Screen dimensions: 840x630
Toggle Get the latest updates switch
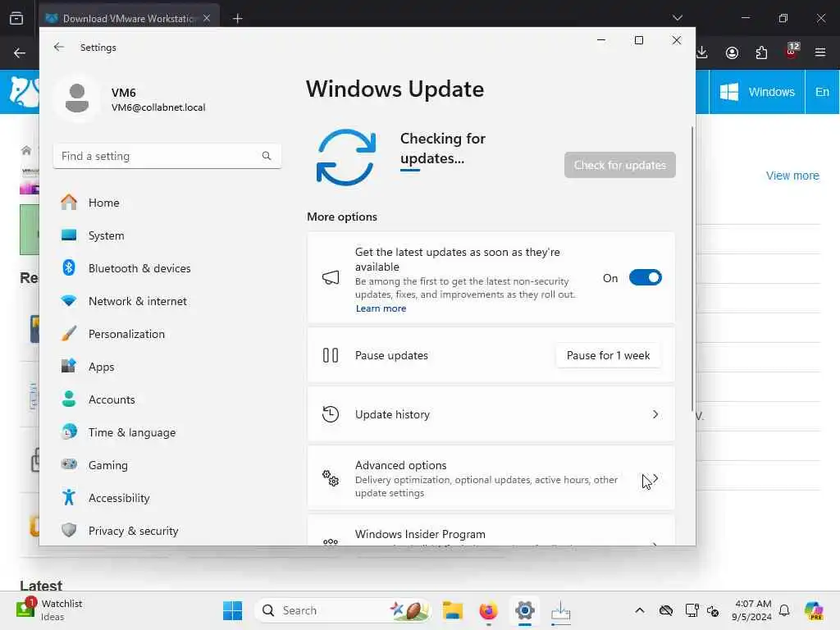click(645, 277)
